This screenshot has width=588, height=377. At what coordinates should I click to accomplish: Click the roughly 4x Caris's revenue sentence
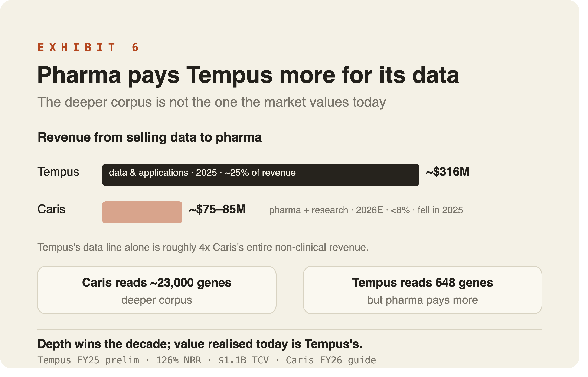[203, 248]
